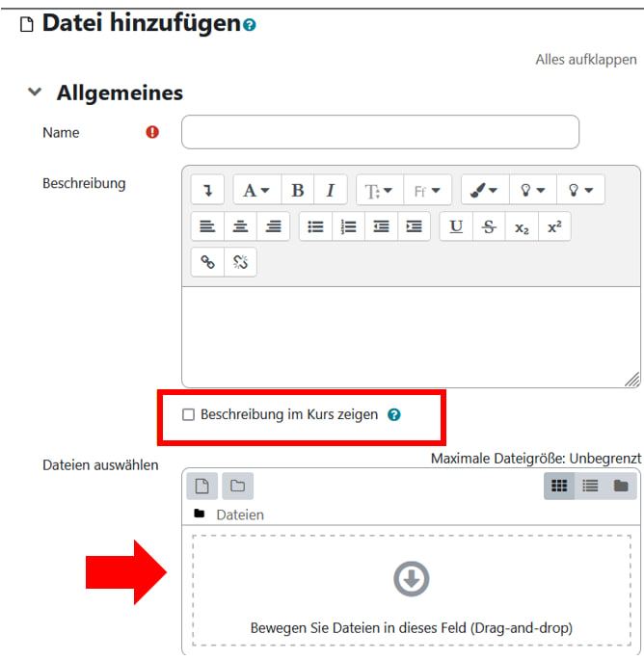Image resolution: width=644 pixels, height=660 pixels.
Task: Apply underline formatting
Action: tap(456, 226)
